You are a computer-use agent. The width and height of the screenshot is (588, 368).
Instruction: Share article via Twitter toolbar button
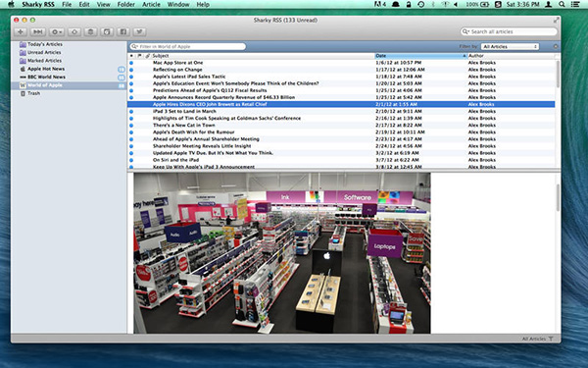click(139, 32)
